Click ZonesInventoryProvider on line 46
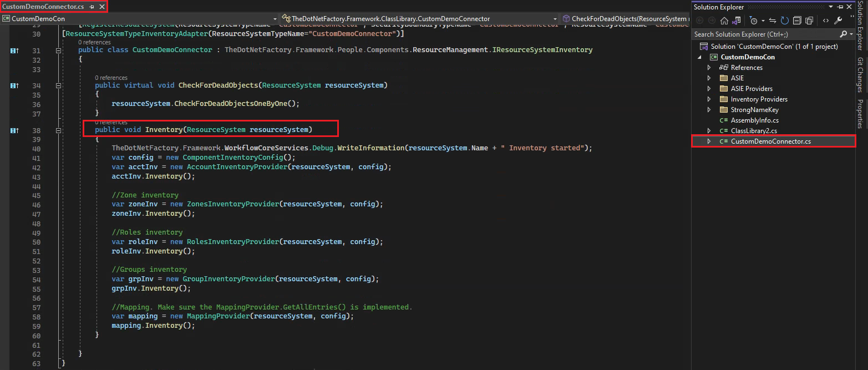The image size is (868, 370). (233, 204)
